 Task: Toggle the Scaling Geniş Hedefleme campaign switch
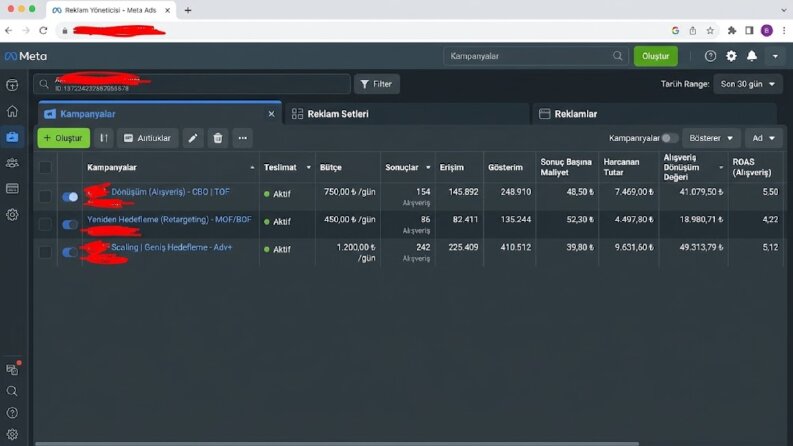pyautogui.click(x=70, y=252)
